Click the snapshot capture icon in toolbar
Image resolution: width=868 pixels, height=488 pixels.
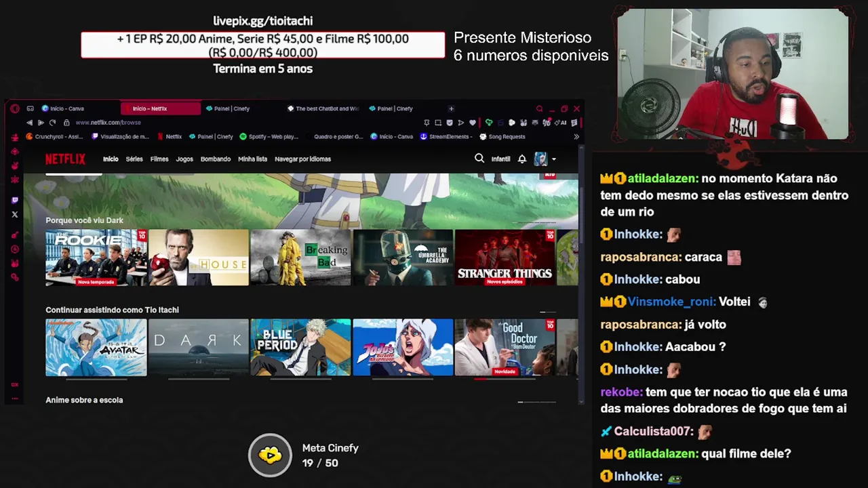coord(438,123)
